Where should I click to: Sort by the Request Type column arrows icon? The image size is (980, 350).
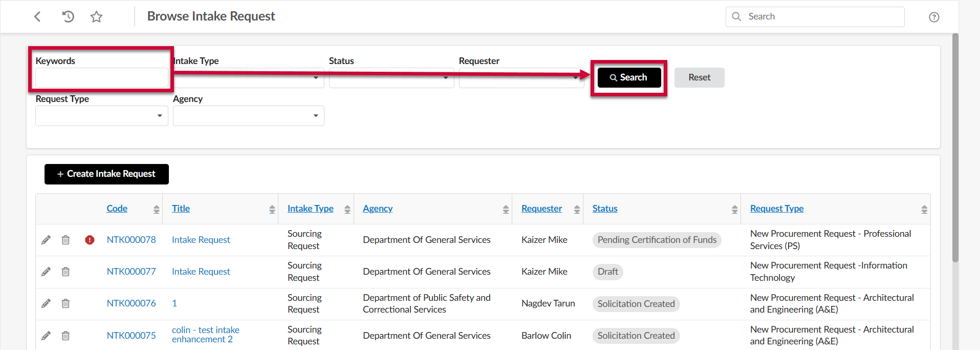[924, 209]
